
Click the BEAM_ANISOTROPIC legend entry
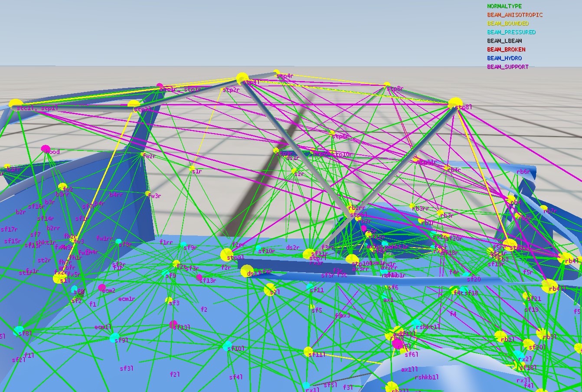coord(515,15)
